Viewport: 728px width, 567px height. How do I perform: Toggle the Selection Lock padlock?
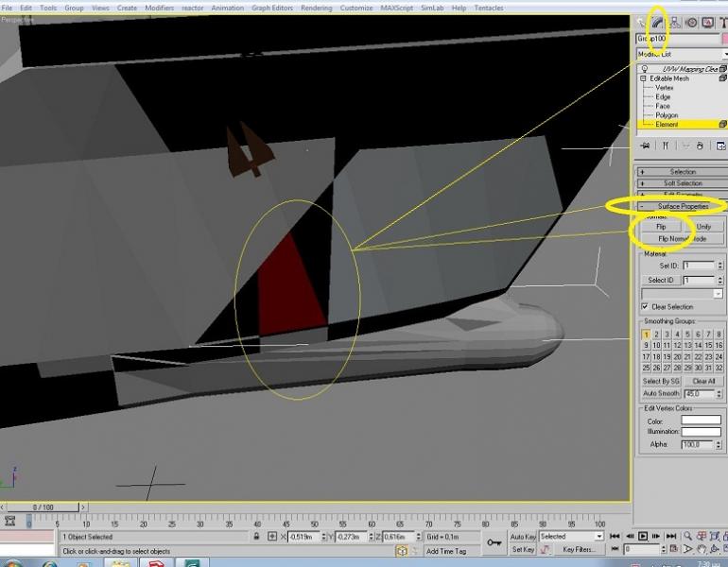pyautogui.click(x=256, y=537)
